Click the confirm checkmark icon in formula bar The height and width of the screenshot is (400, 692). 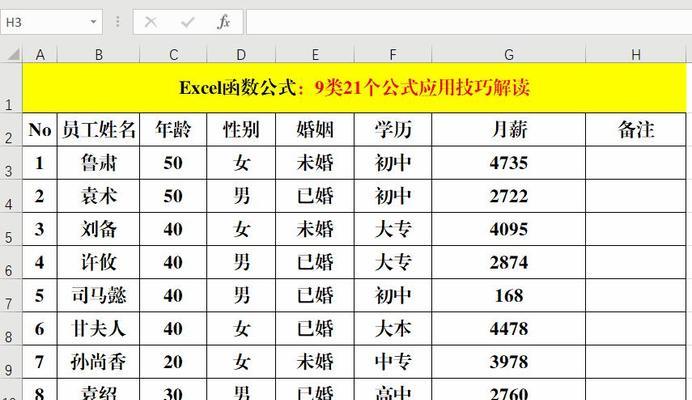point(188,22)
